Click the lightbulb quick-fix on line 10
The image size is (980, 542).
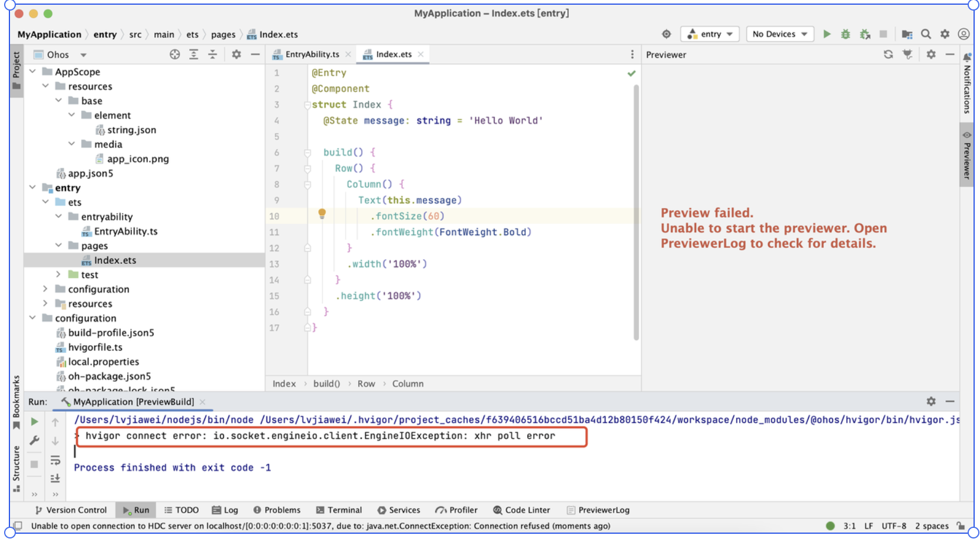pyautogui.click(x=322, y=214)
